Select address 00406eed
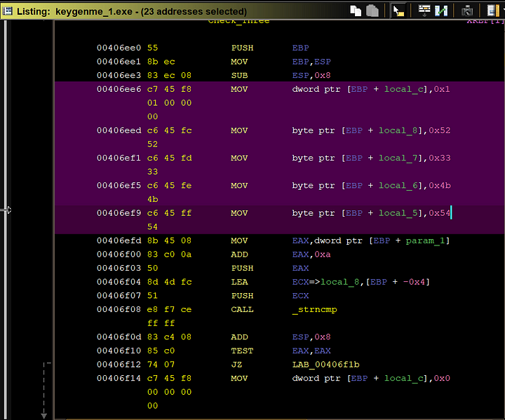This screenshot has width=505, height=420. pyautogui.click(x=119, y=130)
